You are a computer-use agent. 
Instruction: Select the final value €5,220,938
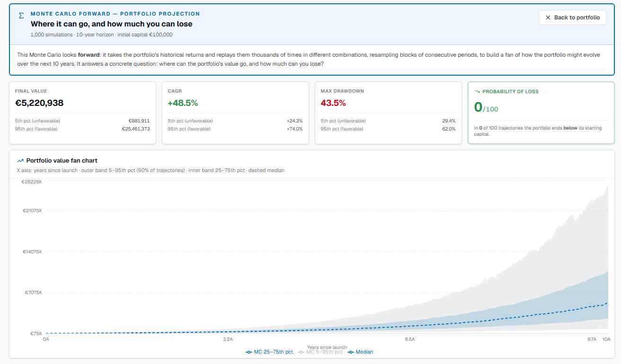pyautogui.click(x=39, y=103)
